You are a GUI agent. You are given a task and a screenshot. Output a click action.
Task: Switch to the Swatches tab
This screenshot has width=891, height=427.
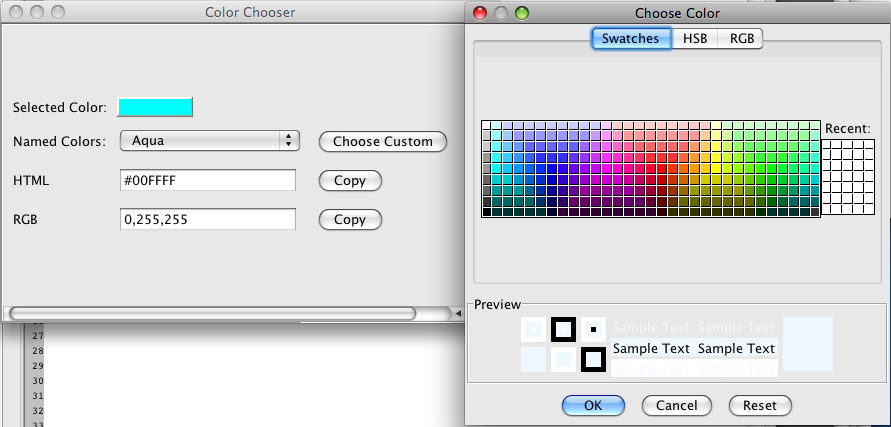click(x=631, y=39)
